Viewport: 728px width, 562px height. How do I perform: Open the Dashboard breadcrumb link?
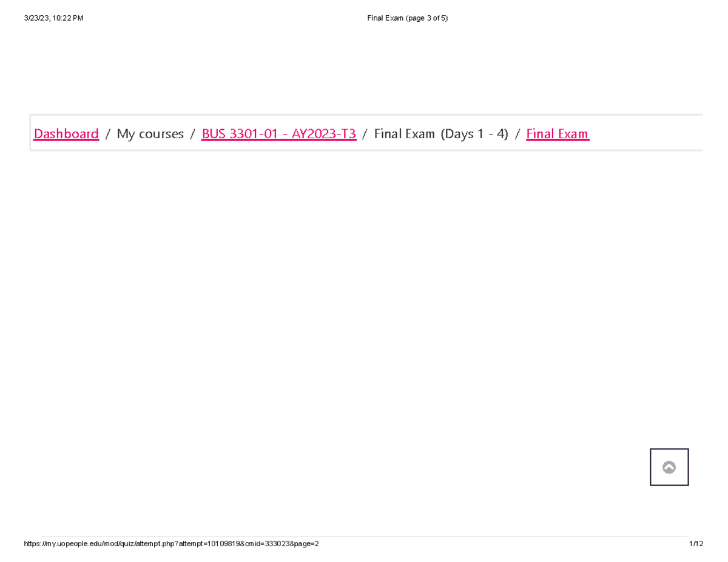click(66, 133)
